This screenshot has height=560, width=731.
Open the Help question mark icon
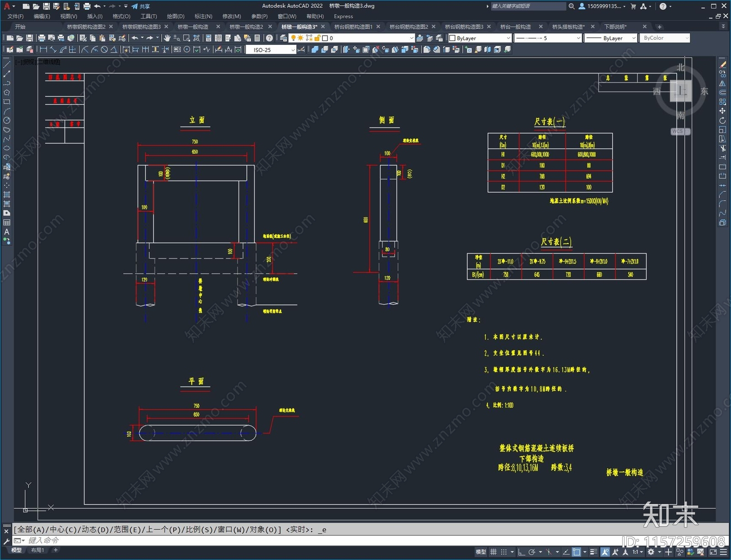click(x=270, y=38)
